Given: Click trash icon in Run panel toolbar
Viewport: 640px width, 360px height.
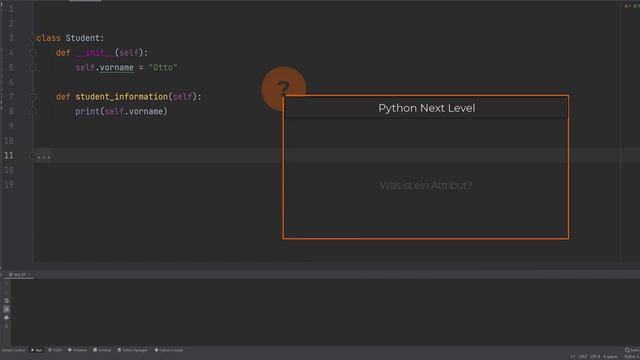Looking at the screenshot, I should click(x=6, y=326).
